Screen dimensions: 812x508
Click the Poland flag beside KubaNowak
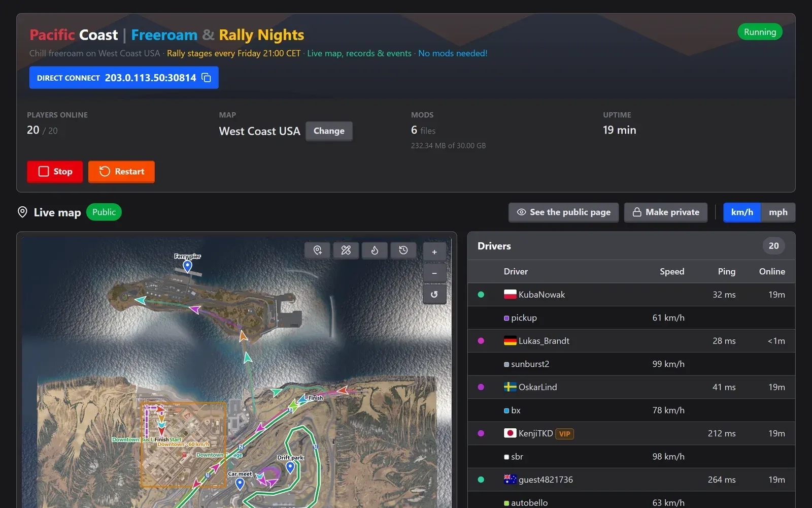point(510,294)
